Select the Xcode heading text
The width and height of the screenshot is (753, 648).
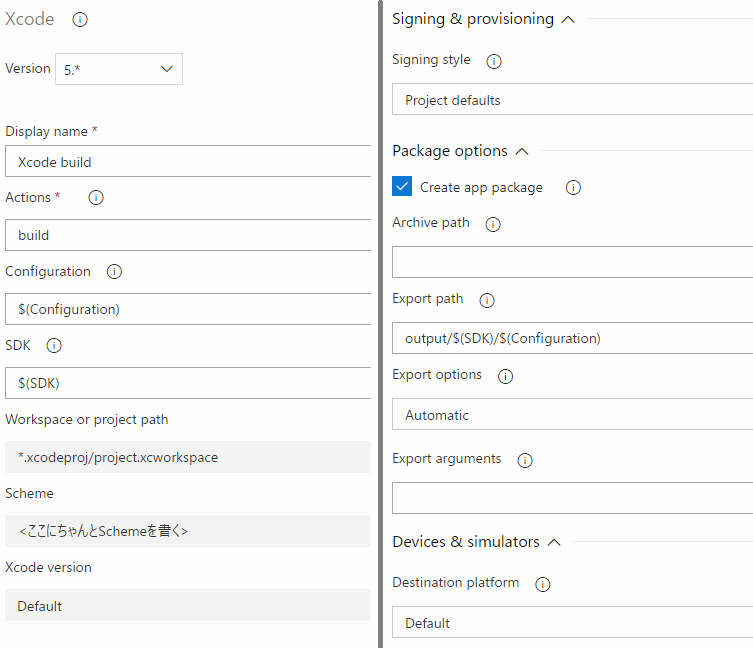30,19
